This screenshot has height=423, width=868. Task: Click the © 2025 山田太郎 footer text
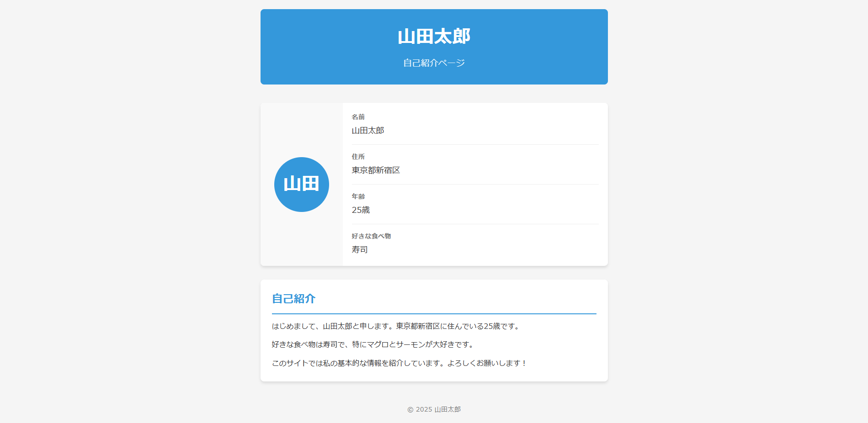tap(434, 409)
